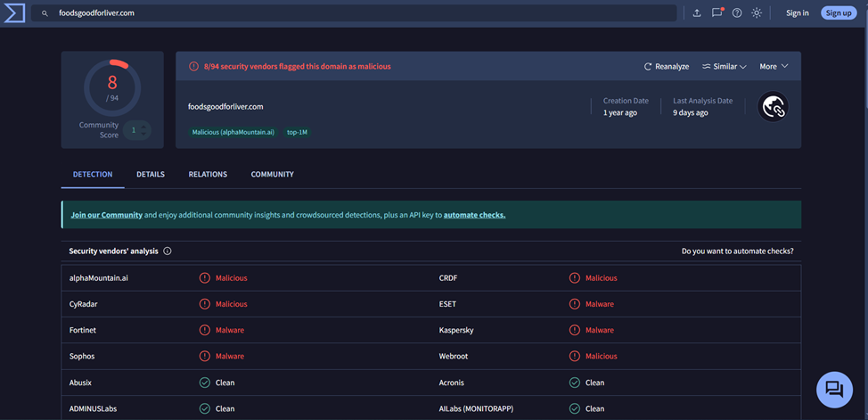This screenshot has height=420, width=868.
Task: Switch to the DETECTION tab
Action: (93, 175)
